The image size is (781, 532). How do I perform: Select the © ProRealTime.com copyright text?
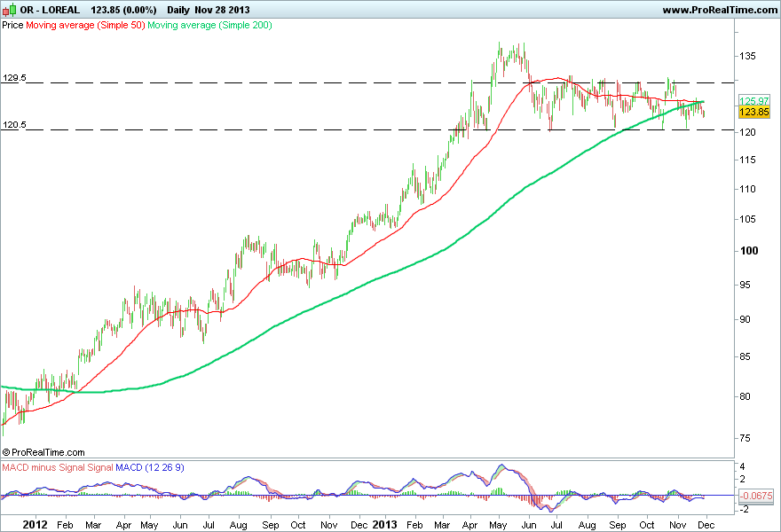click(x=43, y=452)
